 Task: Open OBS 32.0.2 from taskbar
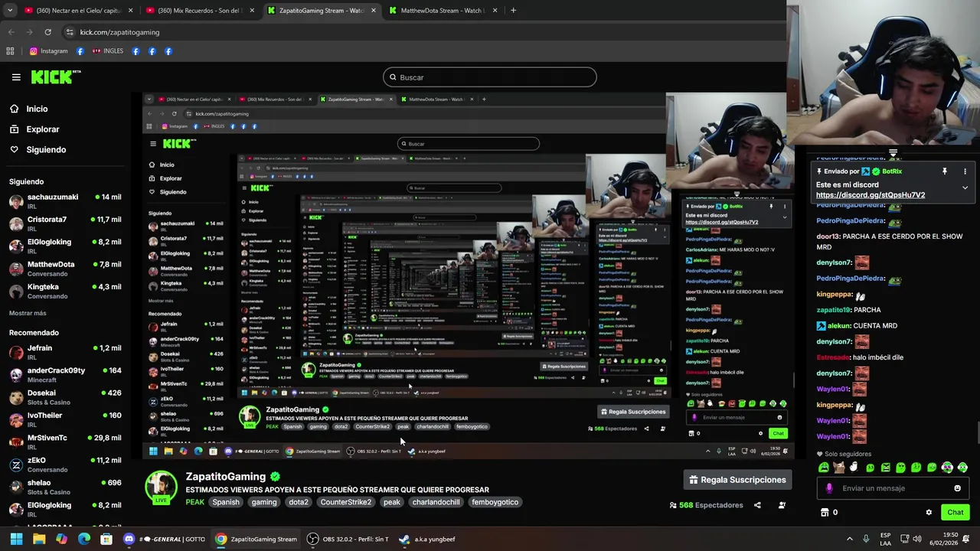[x=348, y=539]
